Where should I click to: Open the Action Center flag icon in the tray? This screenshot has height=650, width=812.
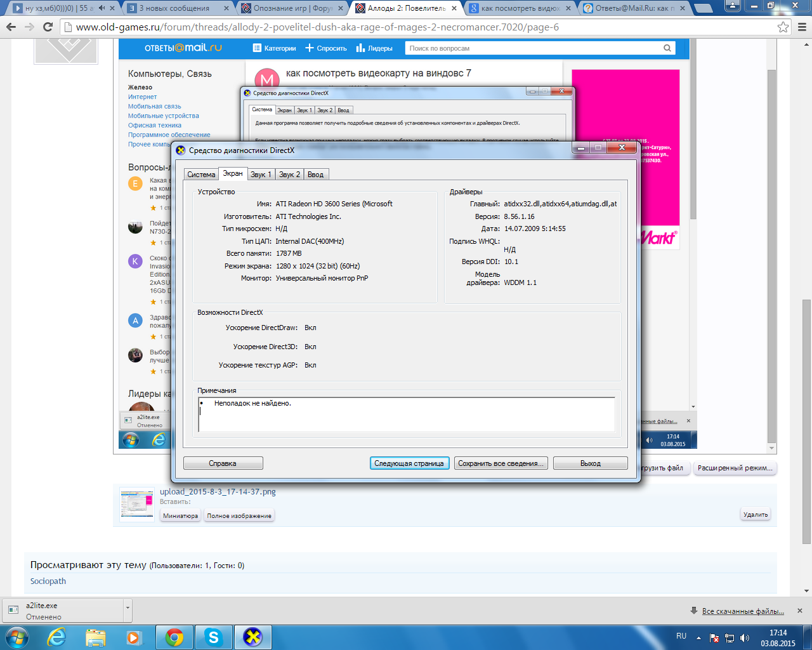pyautogui.click(x=714, y=638)
